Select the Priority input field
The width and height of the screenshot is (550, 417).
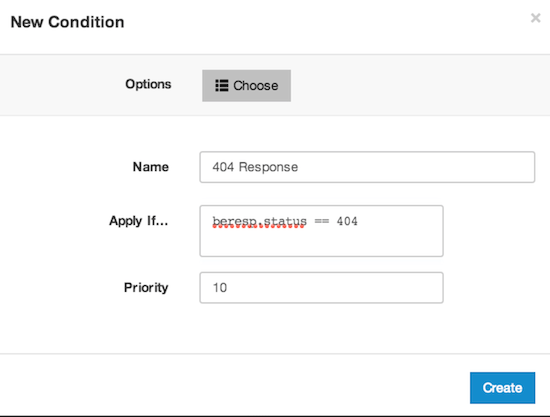[321, 288]
